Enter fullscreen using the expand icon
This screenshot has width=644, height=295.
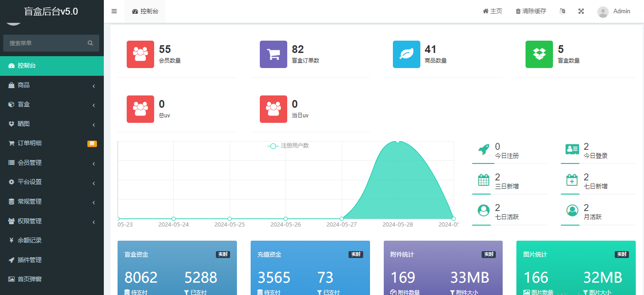581,11
